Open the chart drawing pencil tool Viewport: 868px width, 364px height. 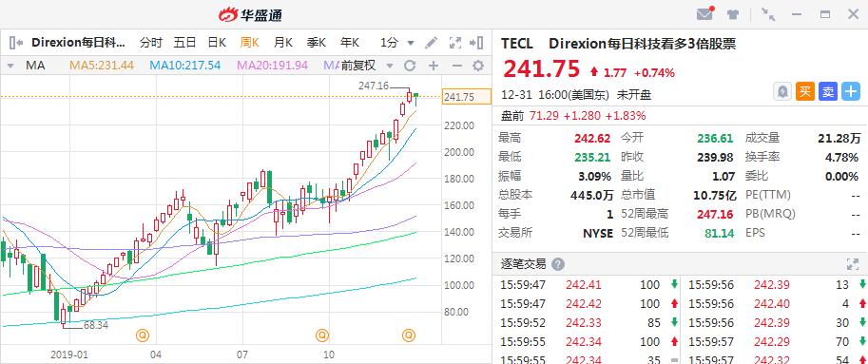pos(432,43)
